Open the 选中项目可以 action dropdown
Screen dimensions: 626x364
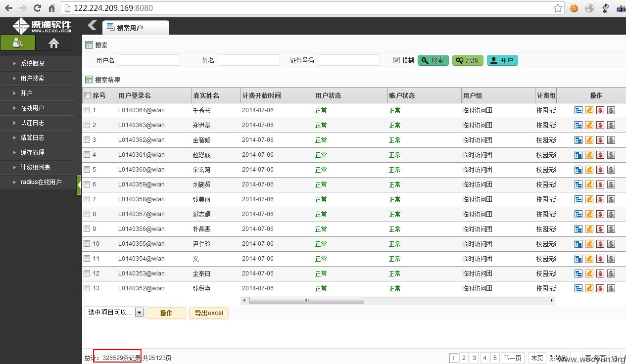pyautogui.click(x=114, y=313)
